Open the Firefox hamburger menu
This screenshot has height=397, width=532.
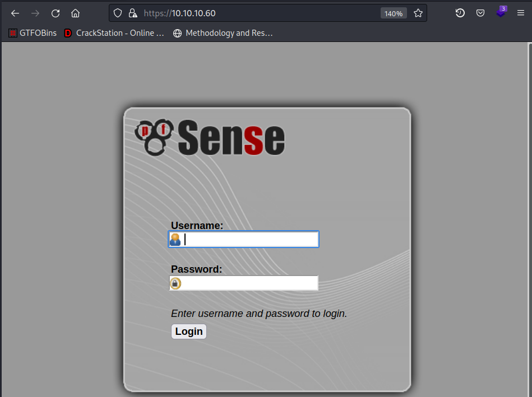coord(520,13)
